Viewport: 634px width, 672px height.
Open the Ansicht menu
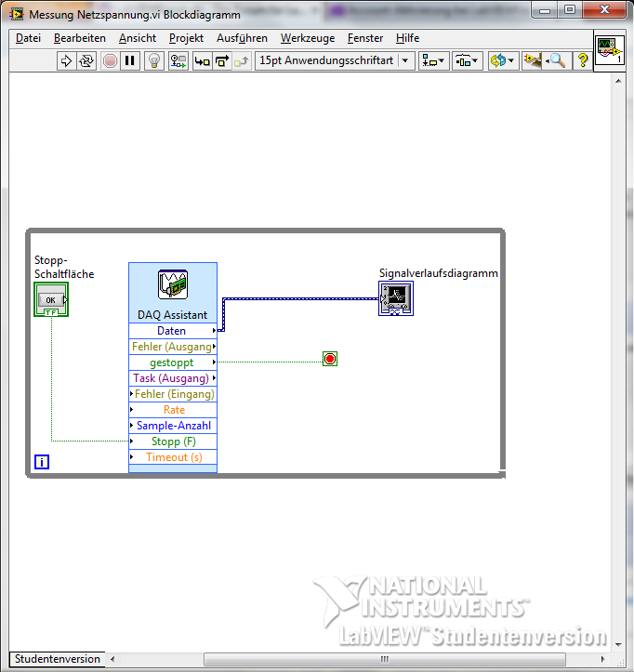[x=138, y=38]
